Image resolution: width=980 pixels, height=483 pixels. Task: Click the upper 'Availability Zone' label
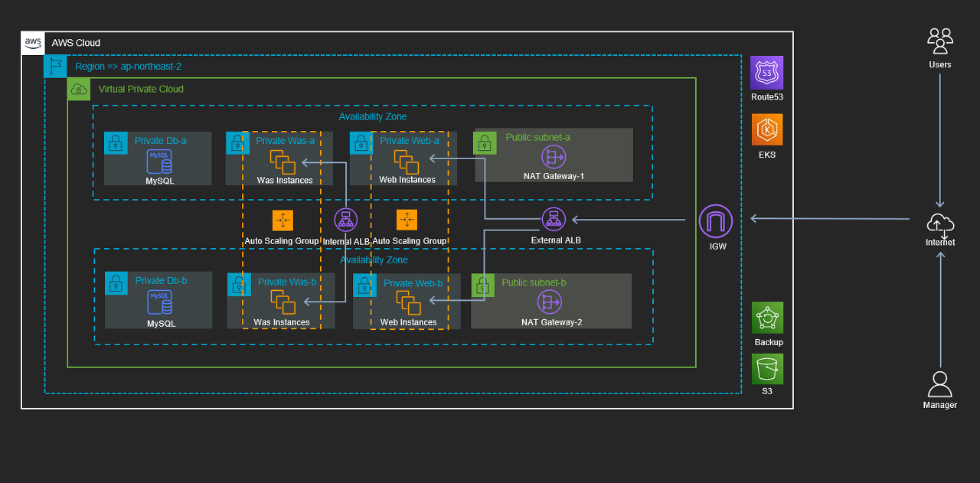[x=373, y=117]
